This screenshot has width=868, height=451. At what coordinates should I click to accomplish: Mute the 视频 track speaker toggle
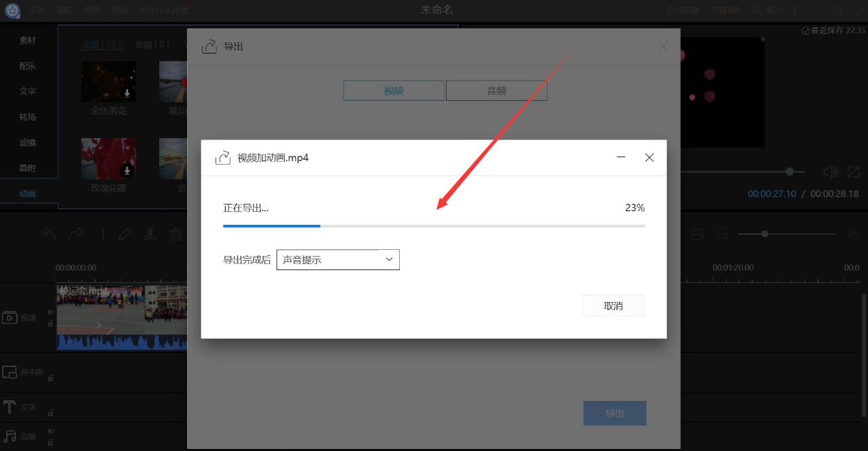pyautogui.click(x=50, y=312)
